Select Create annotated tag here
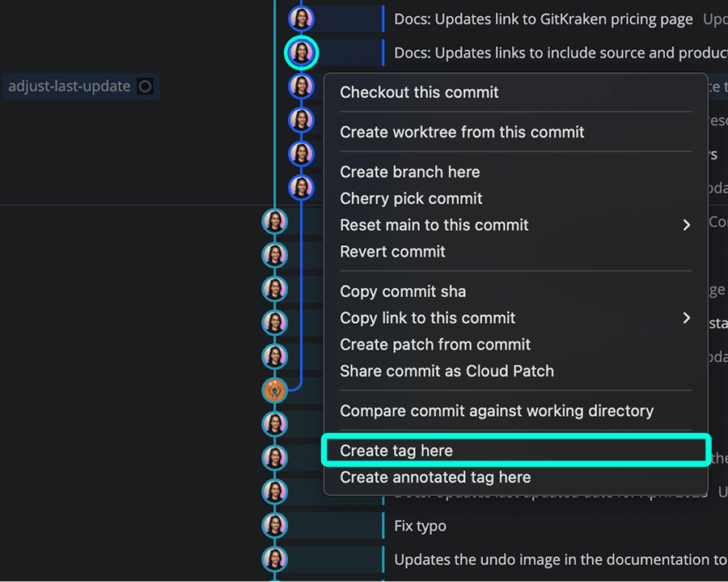Screen dimensions: 728x582 click(x=435, y=477)
